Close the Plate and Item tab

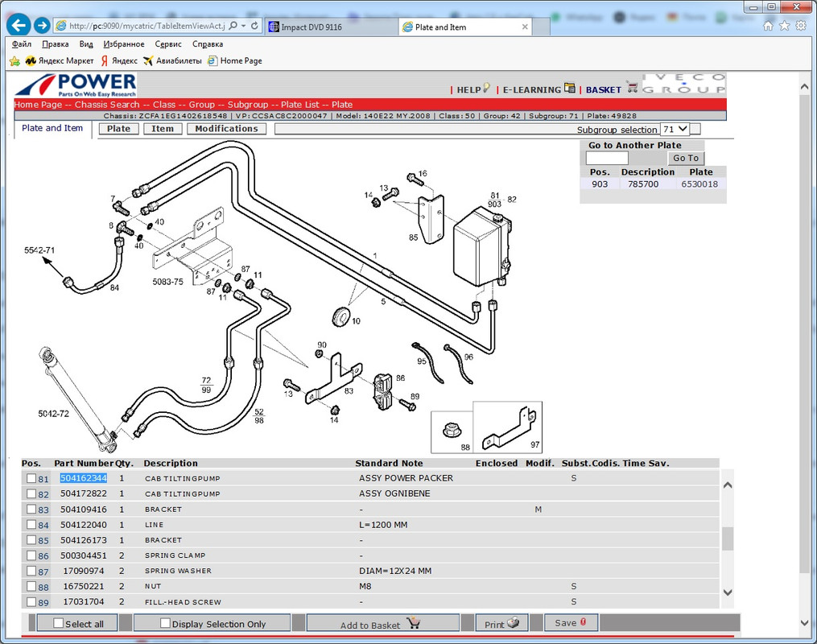[x=525, y=27]
